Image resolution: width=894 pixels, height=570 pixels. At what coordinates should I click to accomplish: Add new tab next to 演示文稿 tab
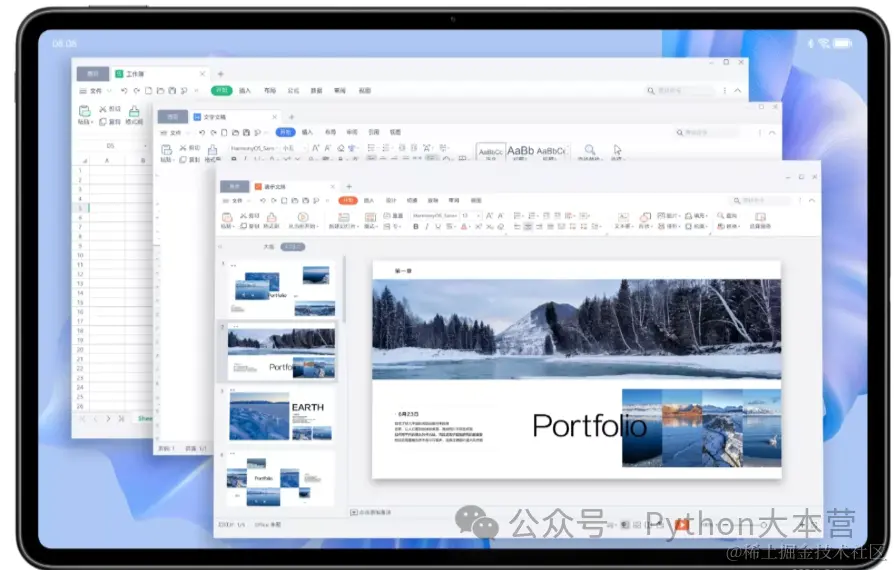[349, 186]
